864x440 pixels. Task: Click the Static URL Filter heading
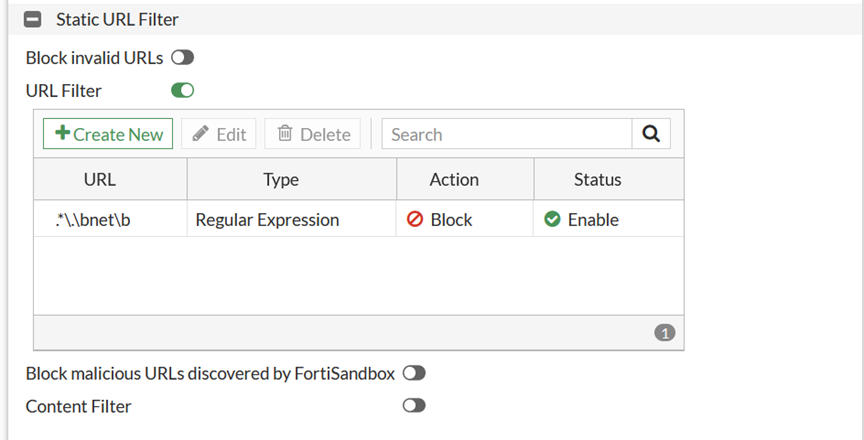click(117, 19)
